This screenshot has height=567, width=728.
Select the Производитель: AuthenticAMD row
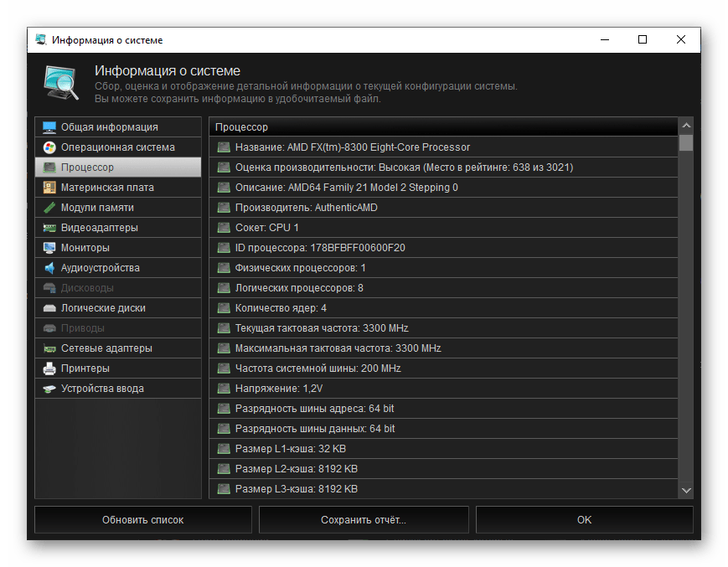[443, 208]
